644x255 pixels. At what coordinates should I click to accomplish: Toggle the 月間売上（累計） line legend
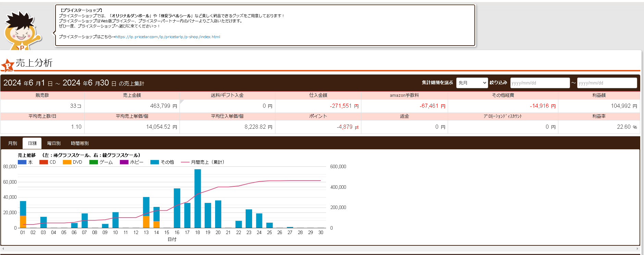[x=185, y=162]
